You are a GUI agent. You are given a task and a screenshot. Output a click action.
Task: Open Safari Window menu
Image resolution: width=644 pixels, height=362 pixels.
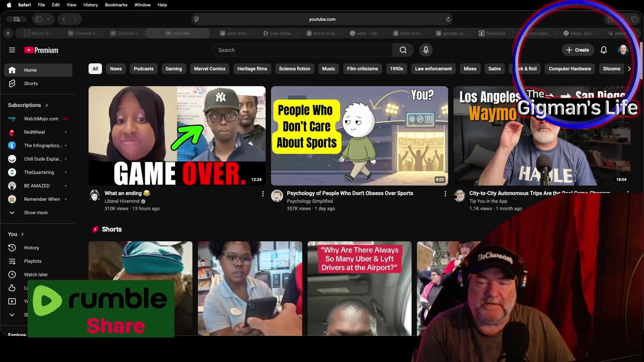[142, 5]
